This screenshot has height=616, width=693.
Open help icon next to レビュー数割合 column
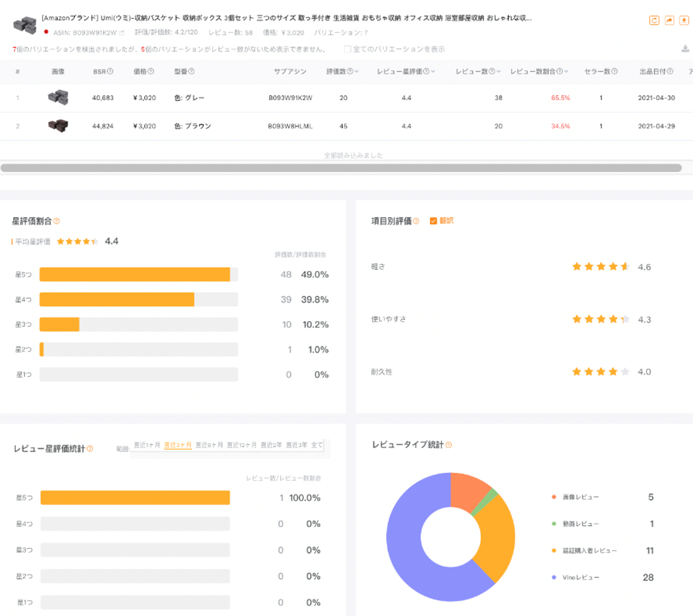pos(559,72)
